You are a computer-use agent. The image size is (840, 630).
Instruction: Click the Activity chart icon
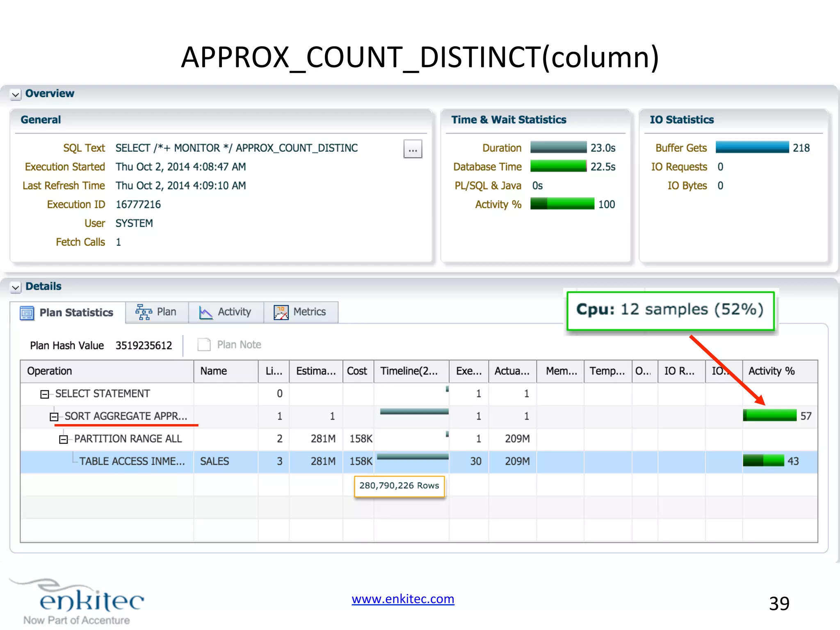(x=206, y=313)
